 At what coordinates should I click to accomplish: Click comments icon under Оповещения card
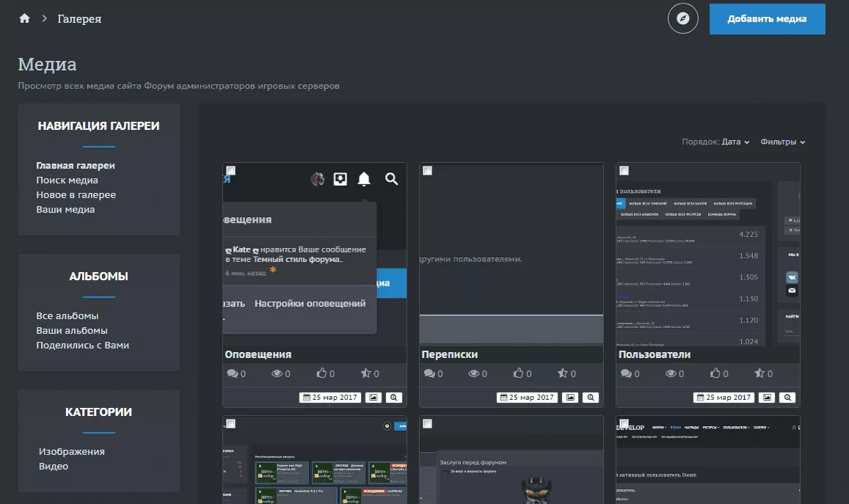click(x=233, y=373)
